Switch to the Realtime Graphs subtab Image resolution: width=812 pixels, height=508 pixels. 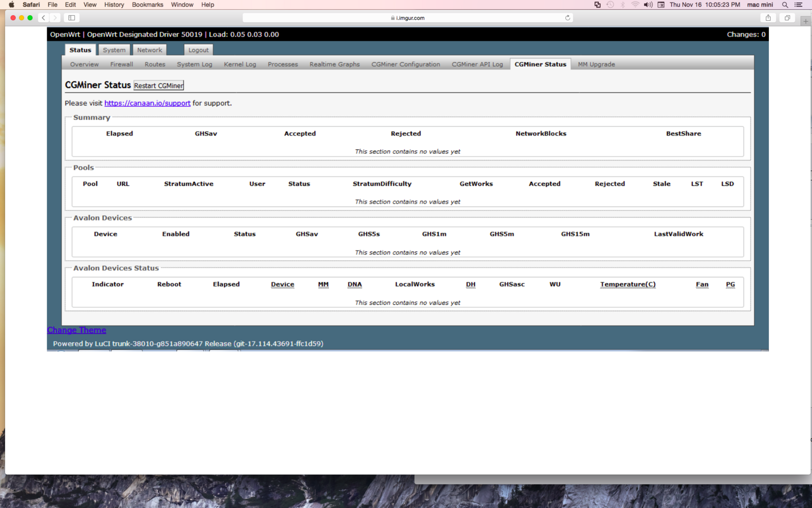pos(334,64)
